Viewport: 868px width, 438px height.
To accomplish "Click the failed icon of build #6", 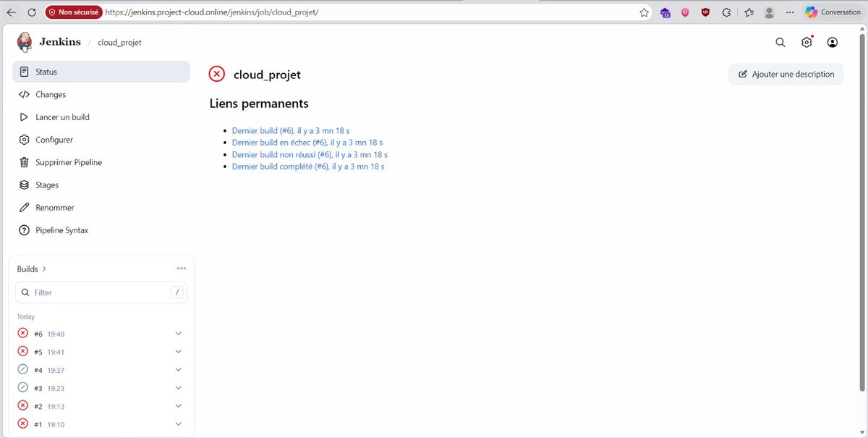I will (22, 334).
